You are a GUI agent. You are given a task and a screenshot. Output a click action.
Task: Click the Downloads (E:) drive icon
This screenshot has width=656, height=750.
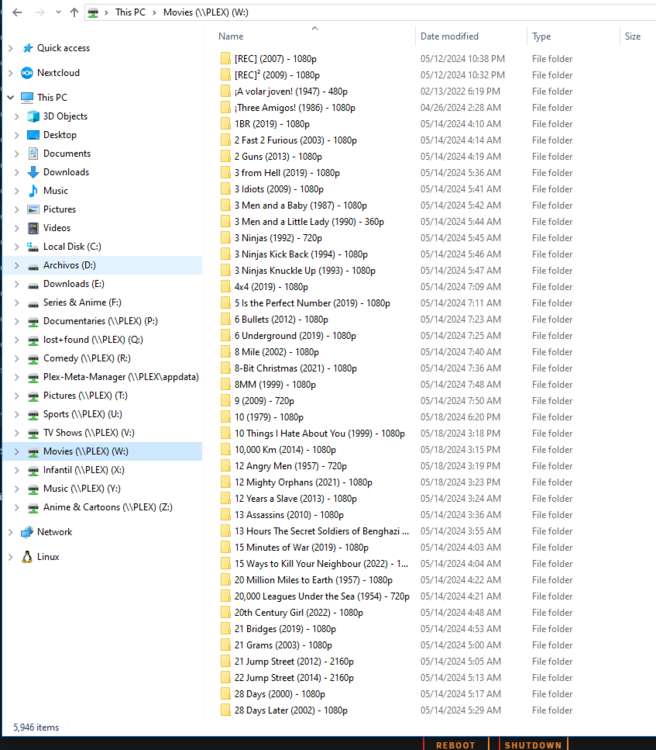click(33, 285)
